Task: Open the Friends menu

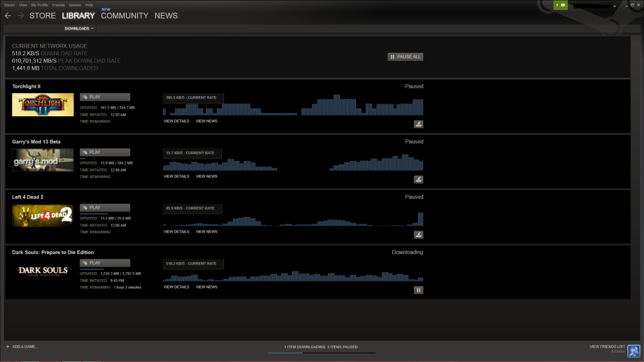Action: click(58, 5)
